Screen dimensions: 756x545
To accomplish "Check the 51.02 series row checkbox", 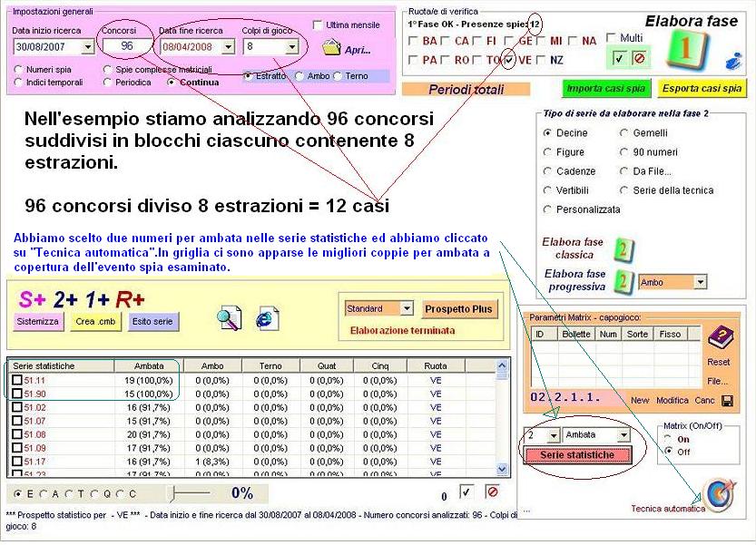I will click(17, 407).
